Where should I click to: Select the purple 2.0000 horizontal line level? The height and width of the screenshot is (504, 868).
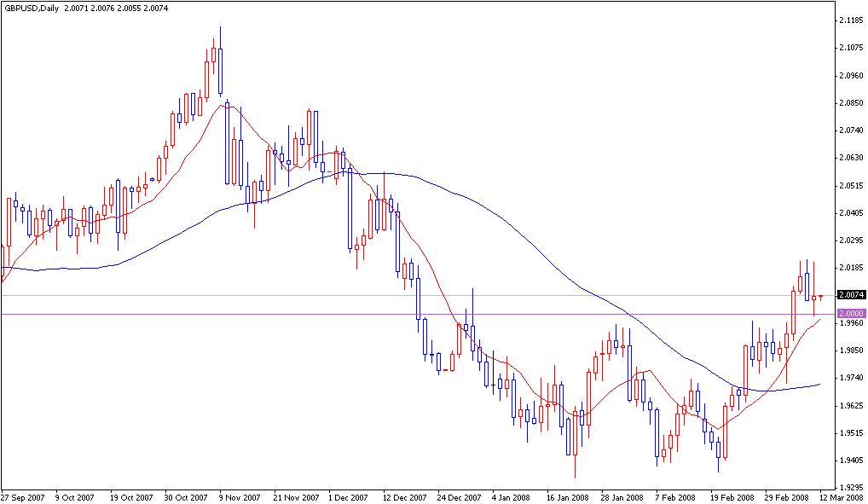point(426,316)
